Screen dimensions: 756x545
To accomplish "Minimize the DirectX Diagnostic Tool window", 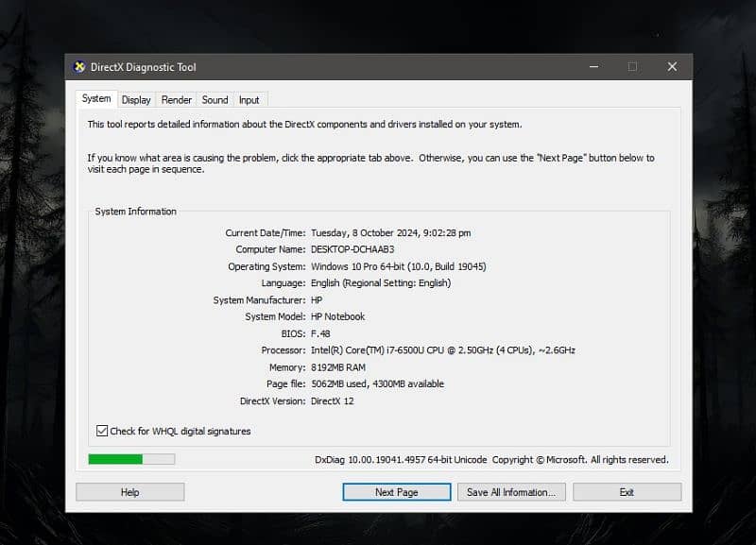I will (593, 67).
